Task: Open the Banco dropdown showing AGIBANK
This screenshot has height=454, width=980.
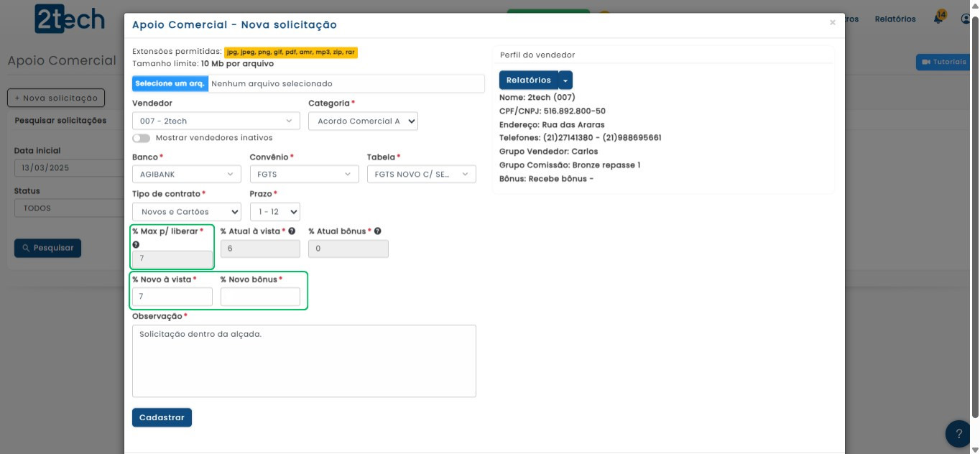Action: (186, 175)
